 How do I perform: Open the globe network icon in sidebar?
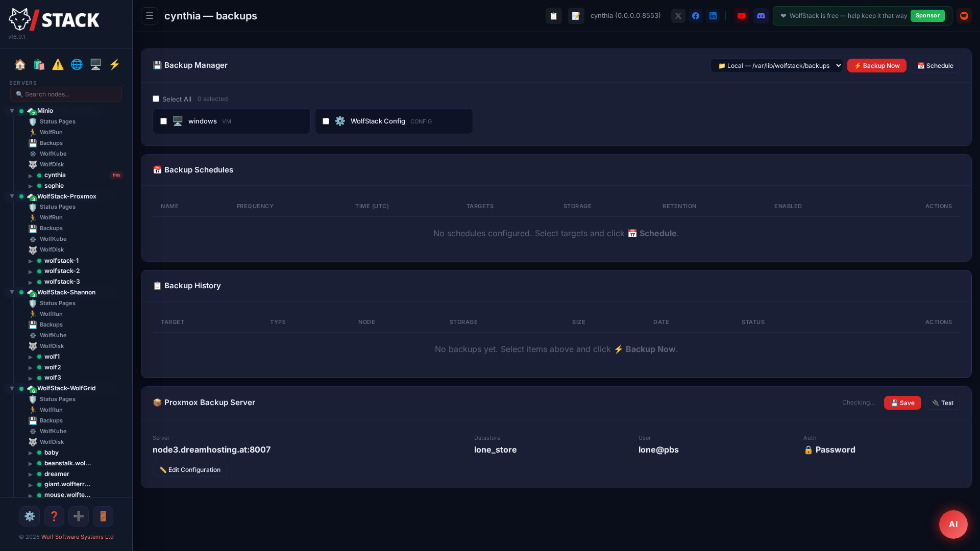(77, 64)
